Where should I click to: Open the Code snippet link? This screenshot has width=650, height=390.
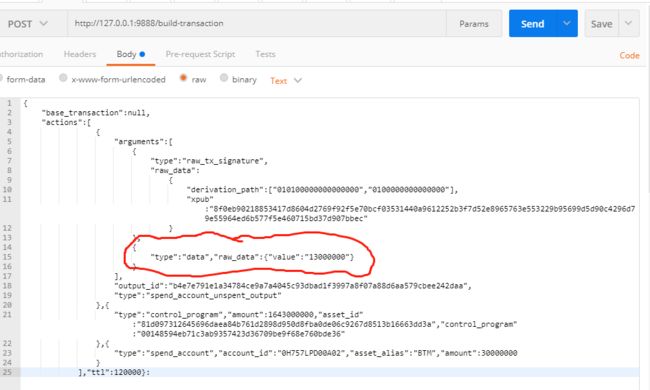click(x=629, y=55)
